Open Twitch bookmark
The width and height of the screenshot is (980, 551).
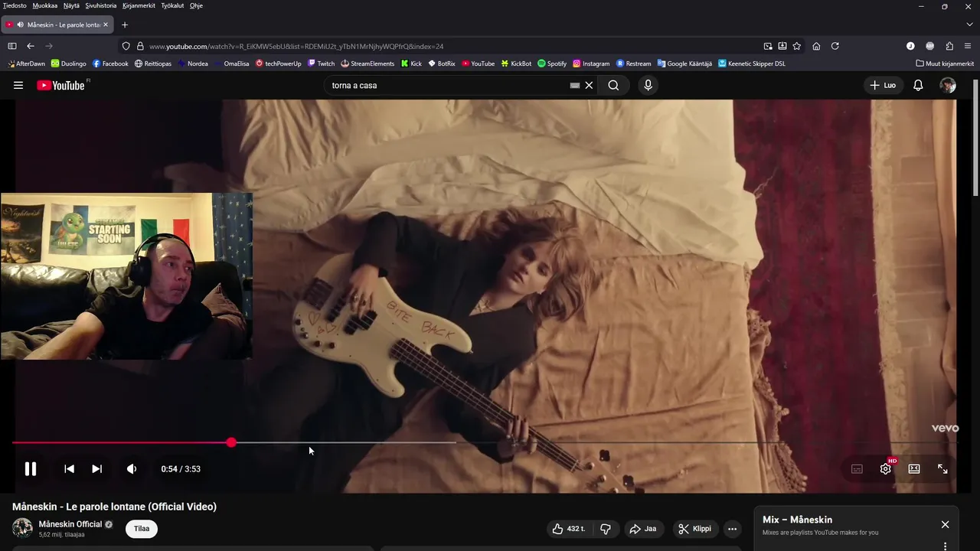coord(322,64)
